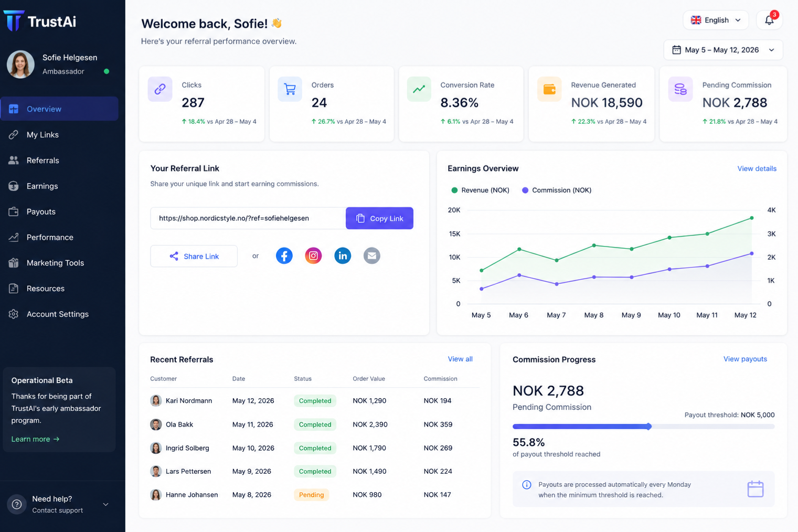Click '8.36%' conversion rate value
Viewport: 798px width, 532px height.
[459, 102]
